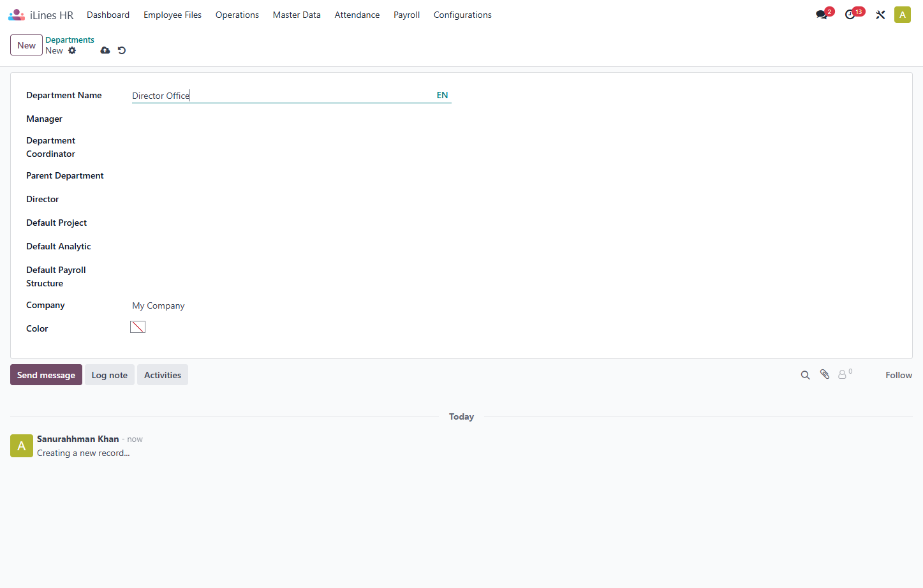Open the Director field dropdown
The height and width of the screenshot is (588, 923).
[x=292, y=200]
